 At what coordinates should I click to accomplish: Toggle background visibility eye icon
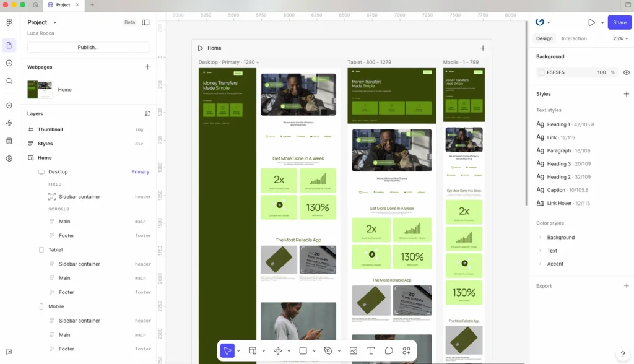[x=626, y=72]
